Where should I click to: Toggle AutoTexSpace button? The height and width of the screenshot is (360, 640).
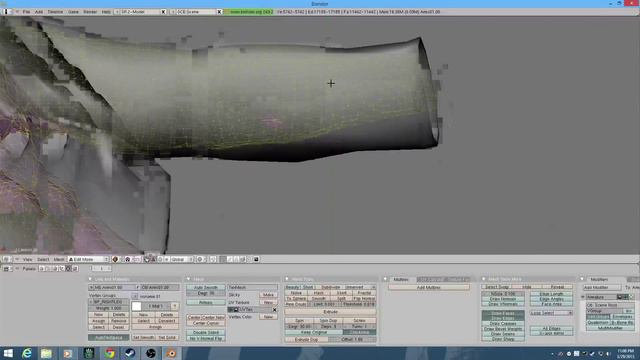tap(109, 338)
